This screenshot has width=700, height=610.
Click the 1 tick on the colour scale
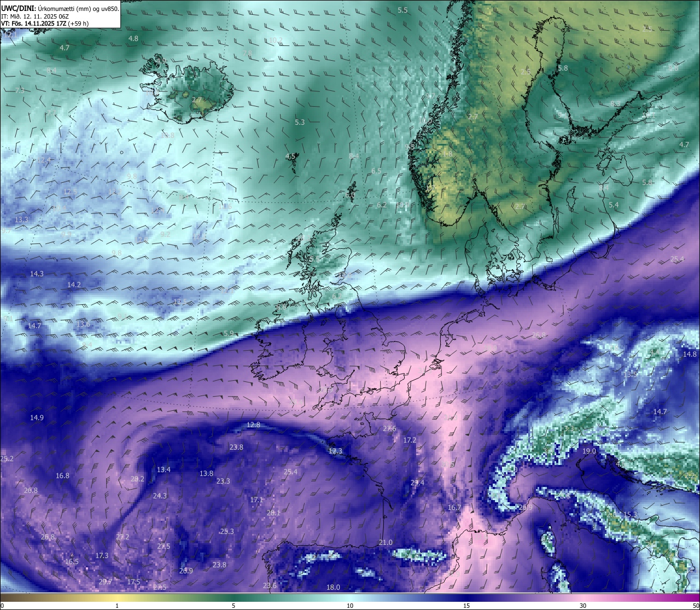point(117,606)
